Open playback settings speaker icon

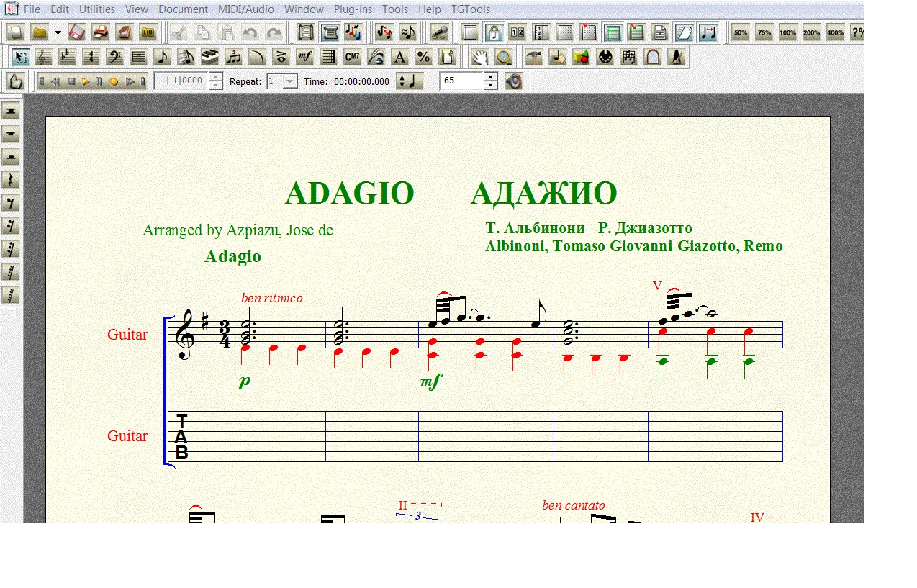[x=513, y=81]
